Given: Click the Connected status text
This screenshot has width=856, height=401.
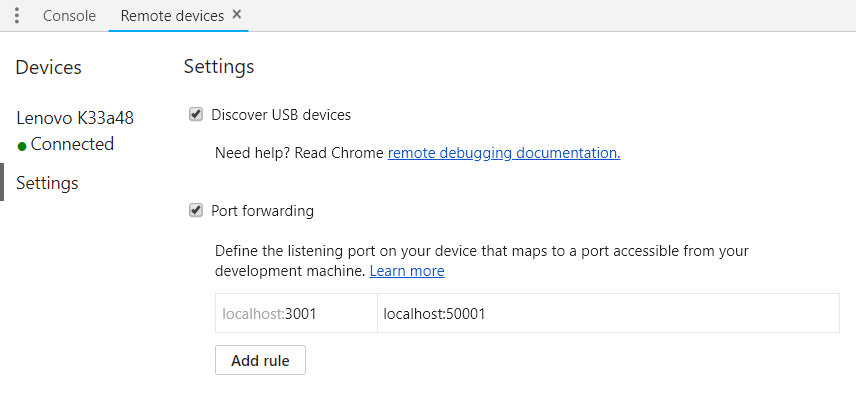Looking at the screenshot, I should [72, 144].
